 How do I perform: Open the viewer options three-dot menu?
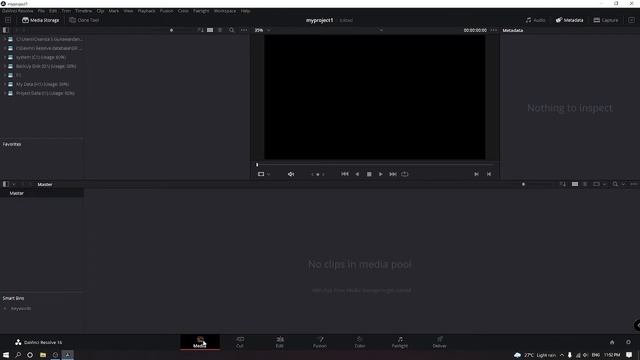pyautogui.click(x=494, y=30)
